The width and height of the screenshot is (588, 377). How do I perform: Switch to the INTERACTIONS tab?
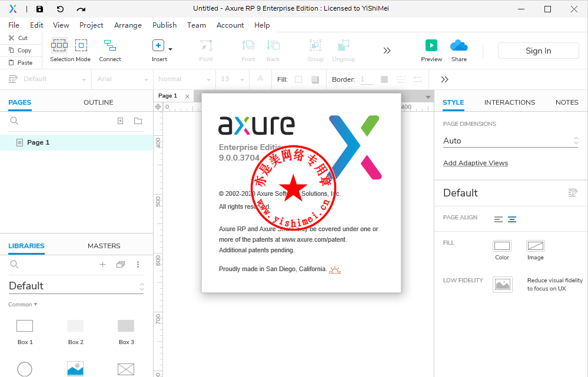[x=510, y=102]
